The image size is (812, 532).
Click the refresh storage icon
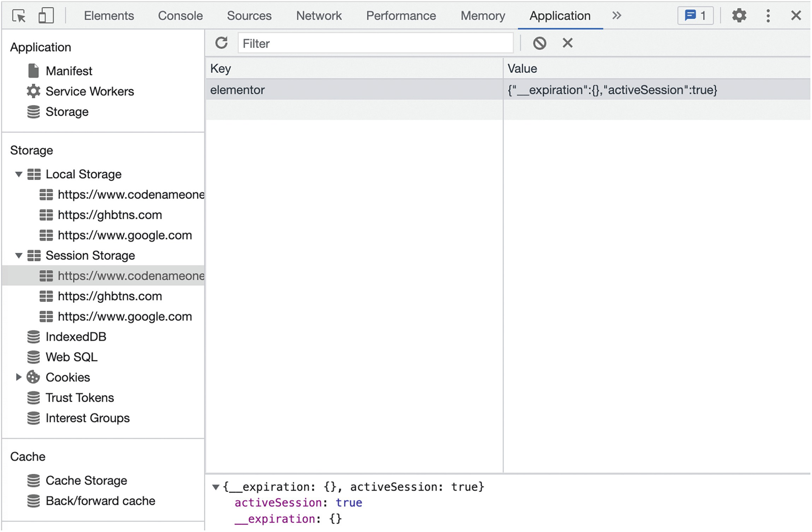(221, 43)
